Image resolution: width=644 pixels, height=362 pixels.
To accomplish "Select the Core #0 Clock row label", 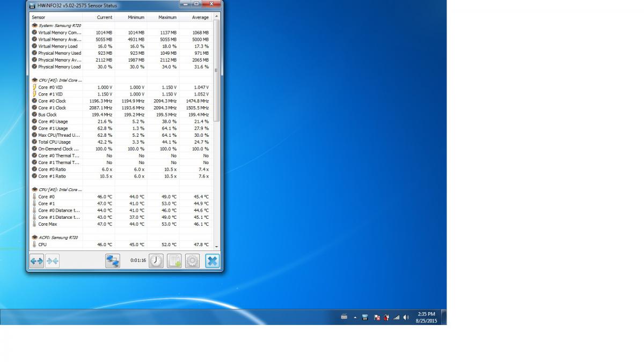I will coord(52,101).
